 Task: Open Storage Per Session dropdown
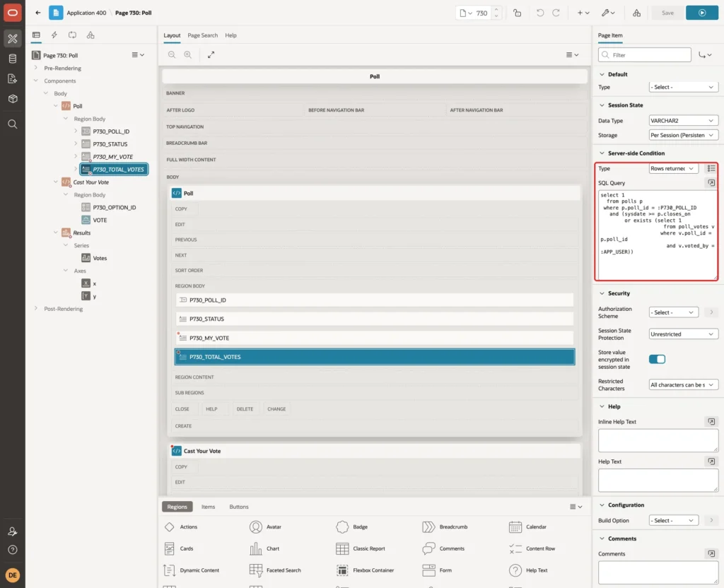pyautogui.click(x=683, y=135)
